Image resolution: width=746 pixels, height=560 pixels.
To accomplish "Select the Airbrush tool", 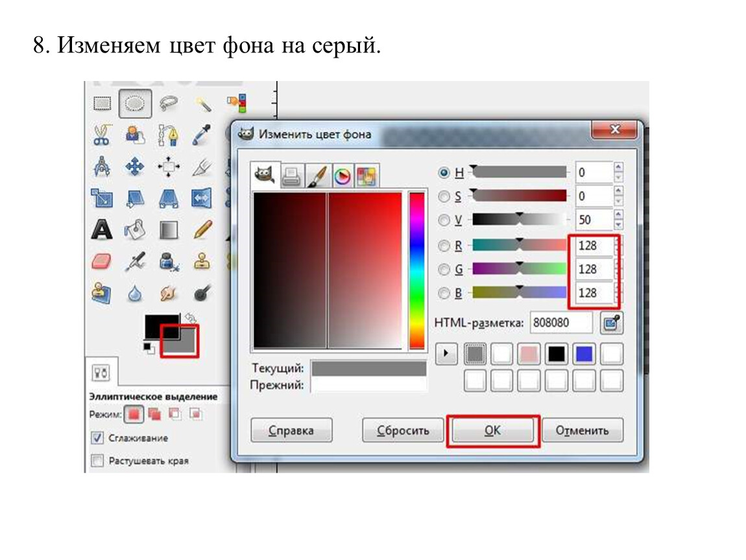I will point(135,261).
